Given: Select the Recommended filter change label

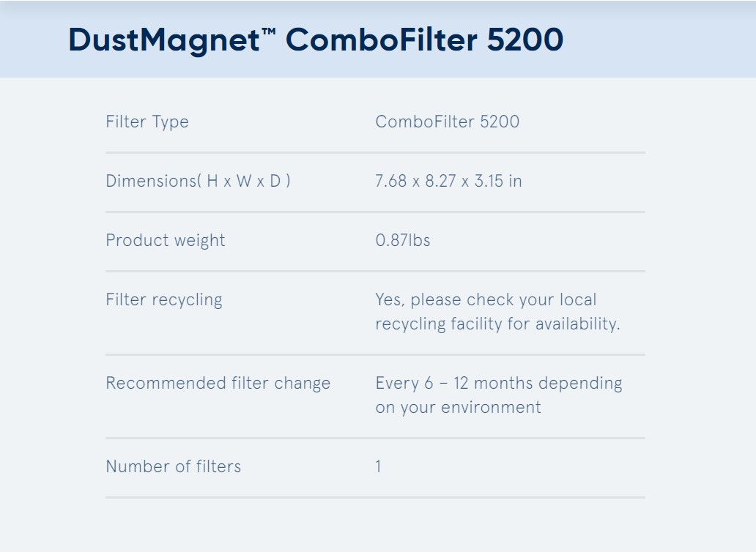Looking at the screenshot, I should pos(218,383).
